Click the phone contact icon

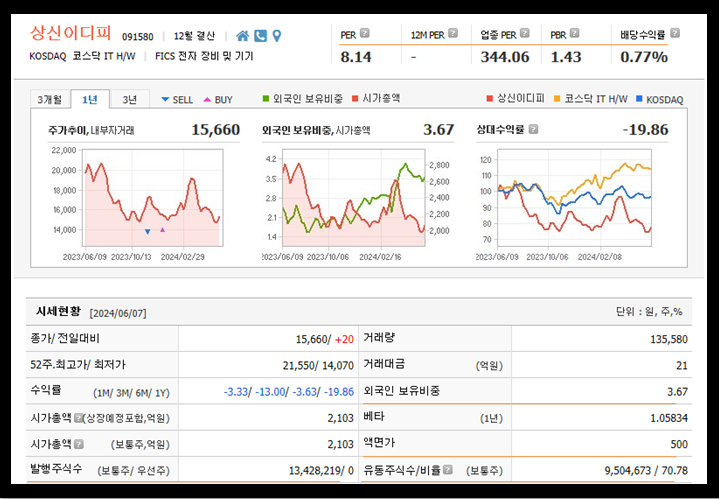point(260,36)
